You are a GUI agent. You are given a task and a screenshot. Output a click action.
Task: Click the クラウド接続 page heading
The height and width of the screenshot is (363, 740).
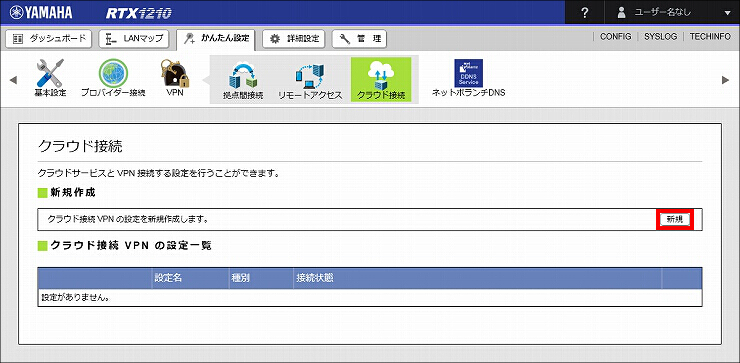80,146
